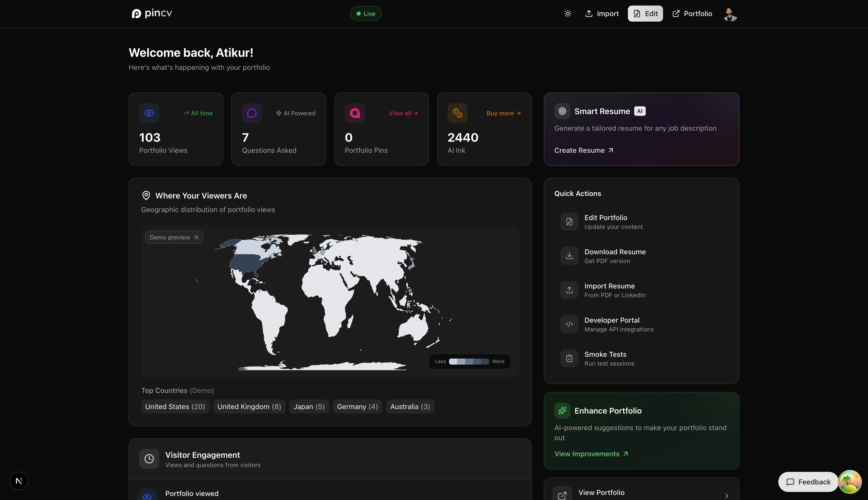This screenshot has width=868, height=500.
Task: Click the pincv logo
Action: click(x=152, y=14)
